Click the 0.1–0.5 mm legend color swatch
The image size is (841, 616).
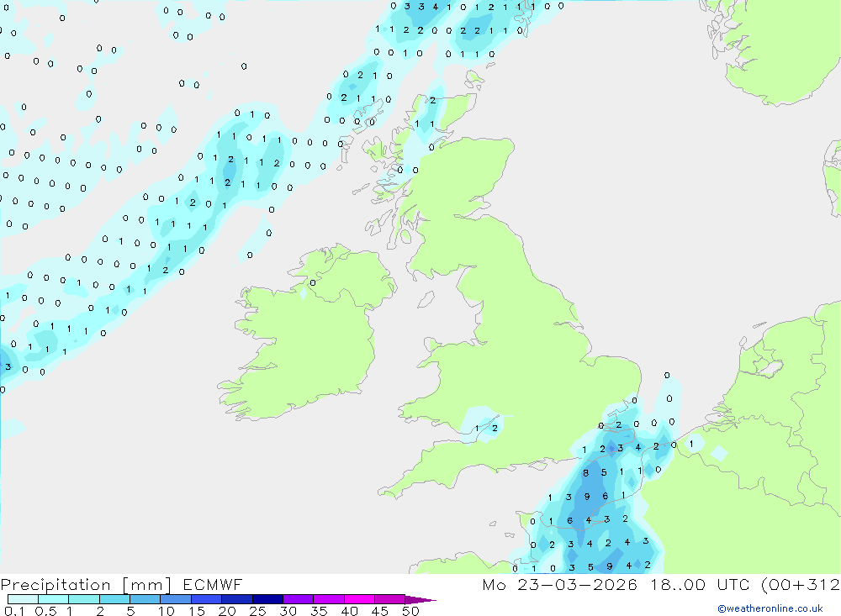point(23,599)
